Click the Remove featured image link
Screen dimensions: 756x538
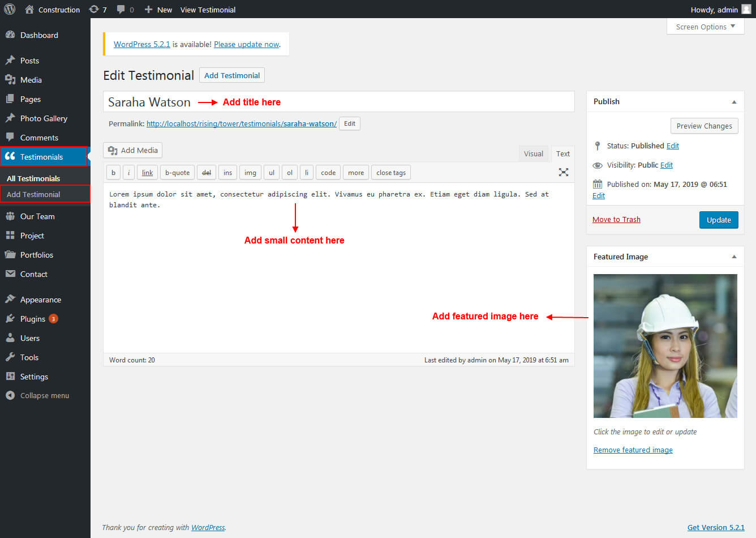coord(633,450)
